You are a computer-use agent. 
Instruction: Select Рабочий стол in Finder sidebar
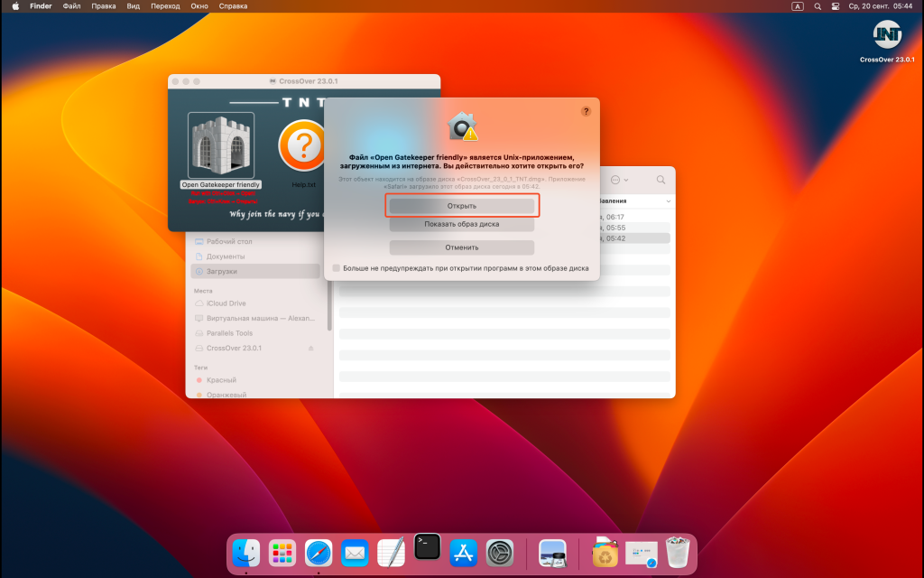[x=255, y=241]
